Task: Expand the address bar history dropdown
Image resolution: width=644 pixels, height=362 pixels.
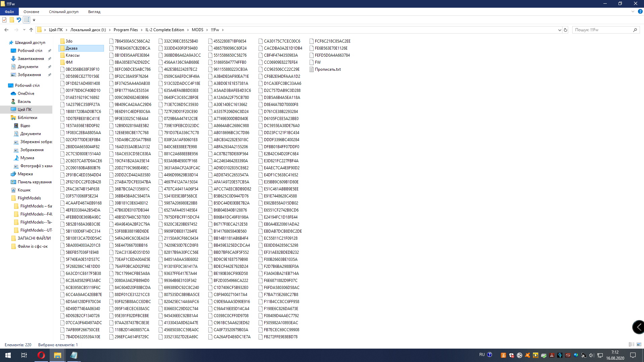Action: [559, 30]
